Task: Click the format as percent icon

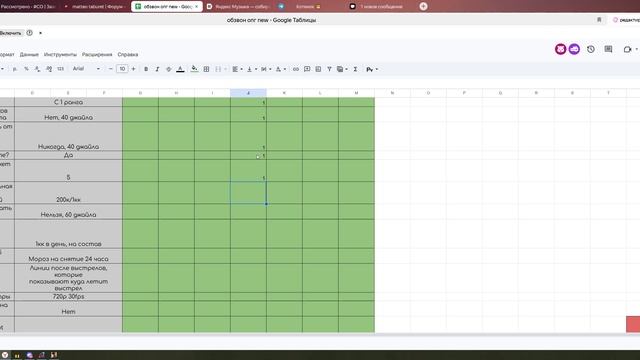Action: click(x=26, y=69)
